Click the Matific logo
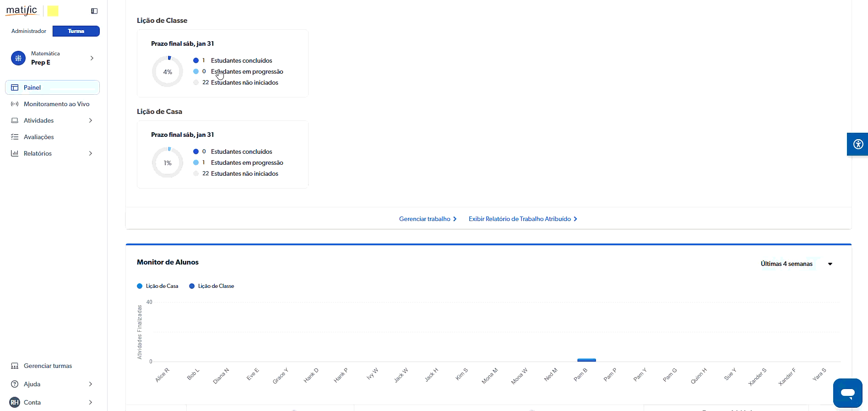This screenshot has height=411, width=868. pos(22,11)
